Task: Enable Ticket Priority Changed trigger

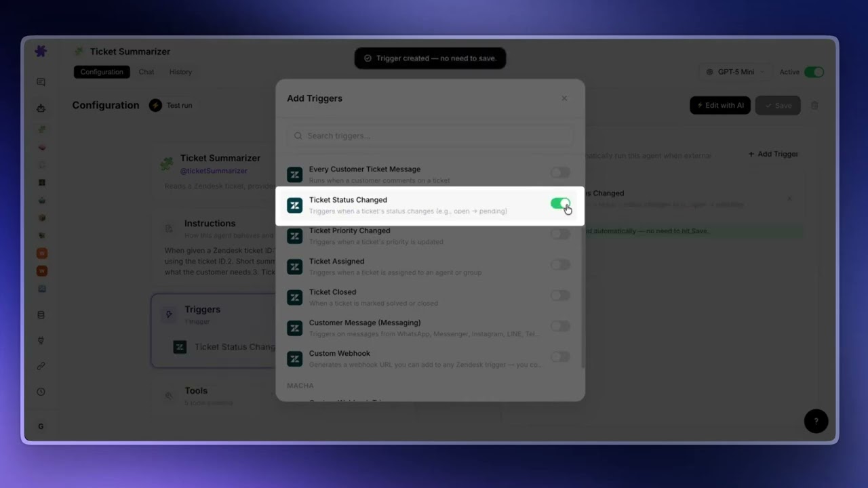Action: pos(560,234)
